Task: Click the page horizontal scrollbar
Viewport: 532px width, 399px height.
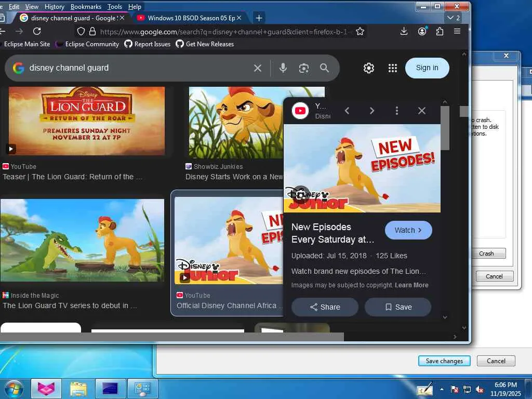Action: (x=172, y=337)
